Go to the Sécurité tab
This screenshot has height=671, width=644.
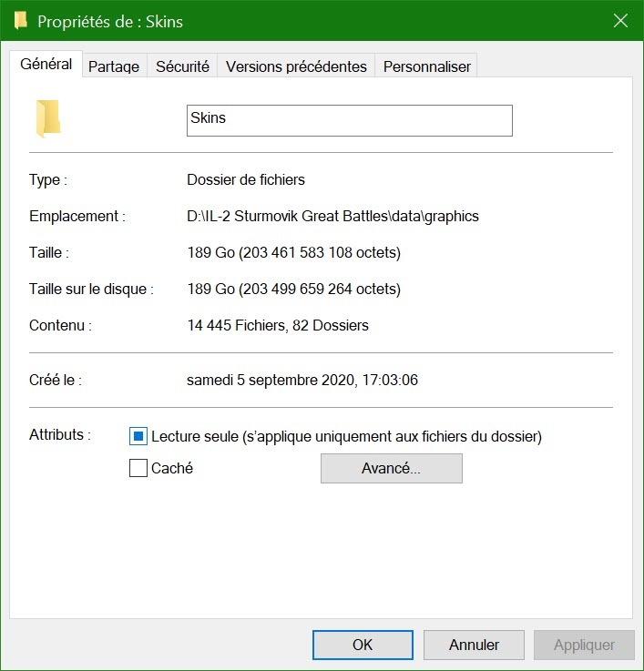point(182,66)
